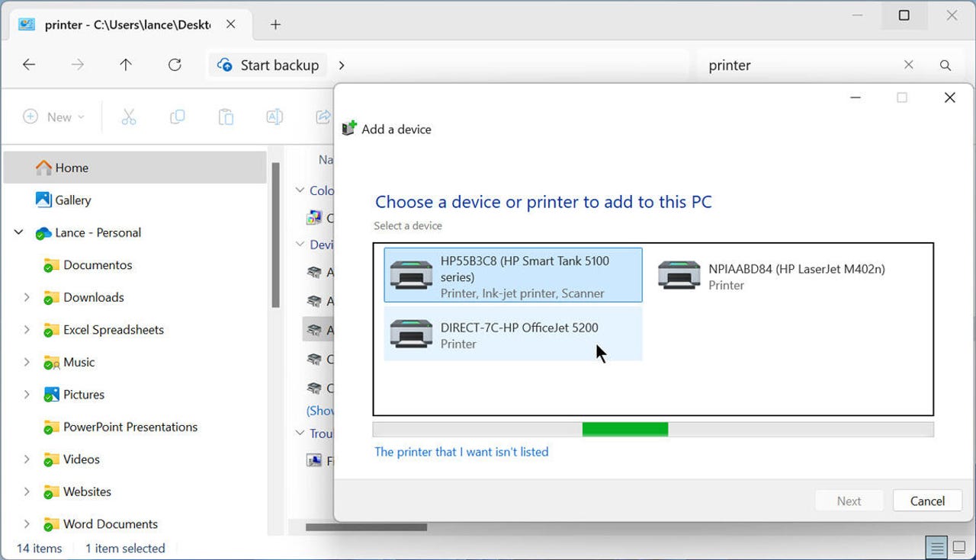Viewport: 976px width, 560px height.
Task: Click the 14 items status text
Action: tap(40, 548)
